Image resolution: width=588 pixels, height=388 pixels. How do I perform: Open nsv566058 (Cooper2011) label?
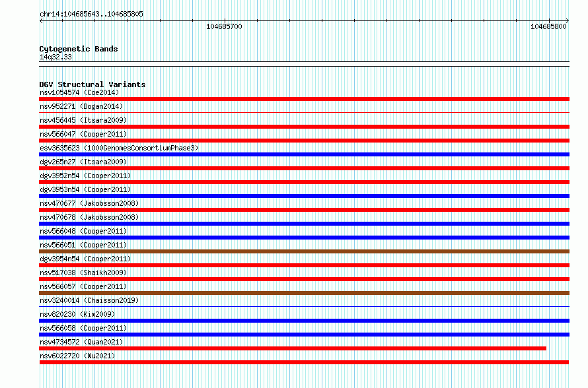pos(83,328)
